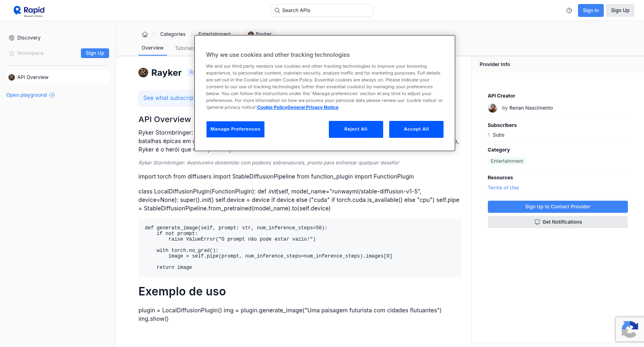This screenshot has width=644, height=347.
Task: Click the reCAPTCHA badge
Action: pos(630,329)
